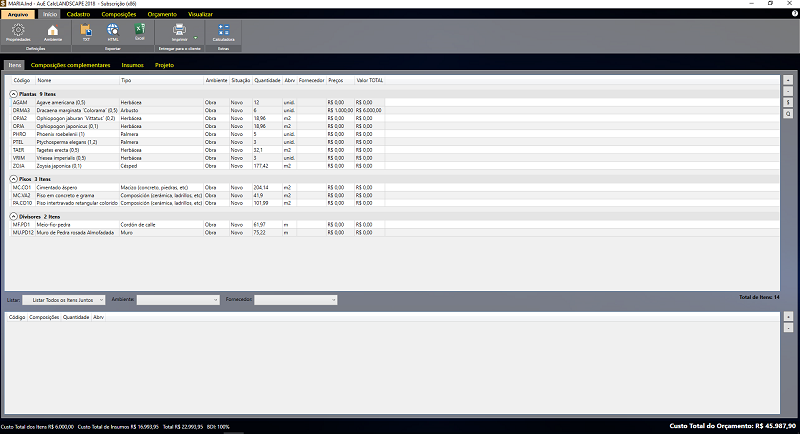Screen dimensions: 800x434
Task: Sort by Tipo column header
Action: (x=161, y=81)
